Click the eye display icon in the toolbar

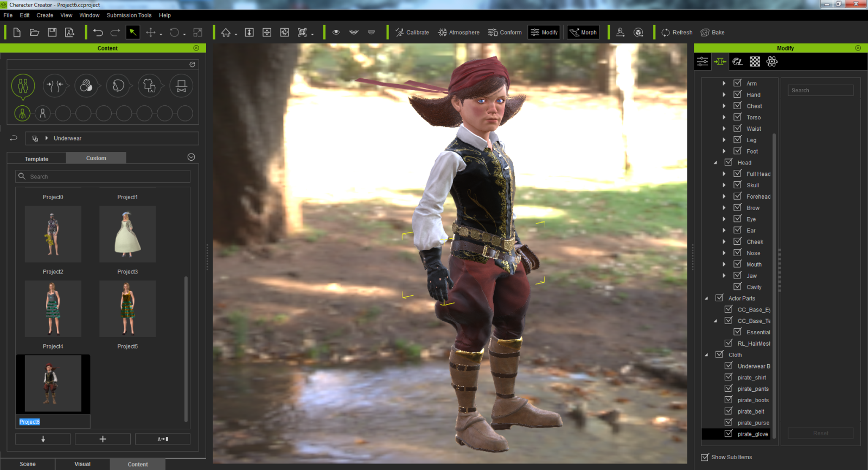pyautogui.click(x=336, y=33)
